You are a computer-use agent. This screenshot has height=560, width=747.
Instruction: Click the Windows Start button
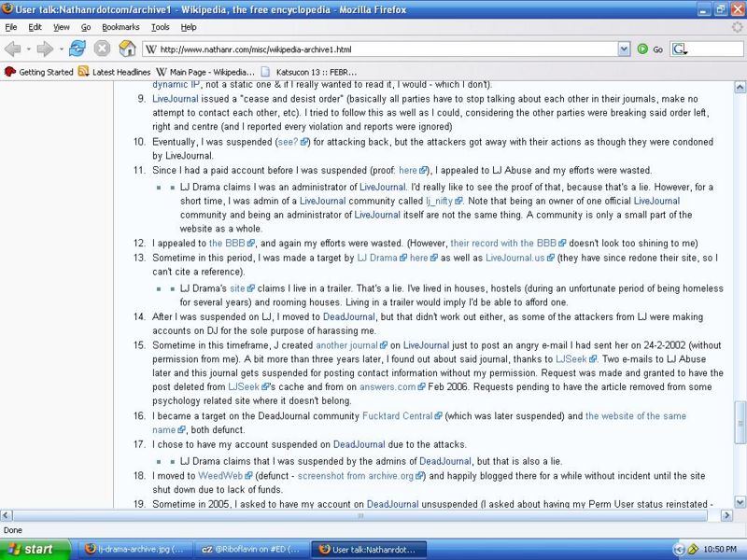(33, 549)
